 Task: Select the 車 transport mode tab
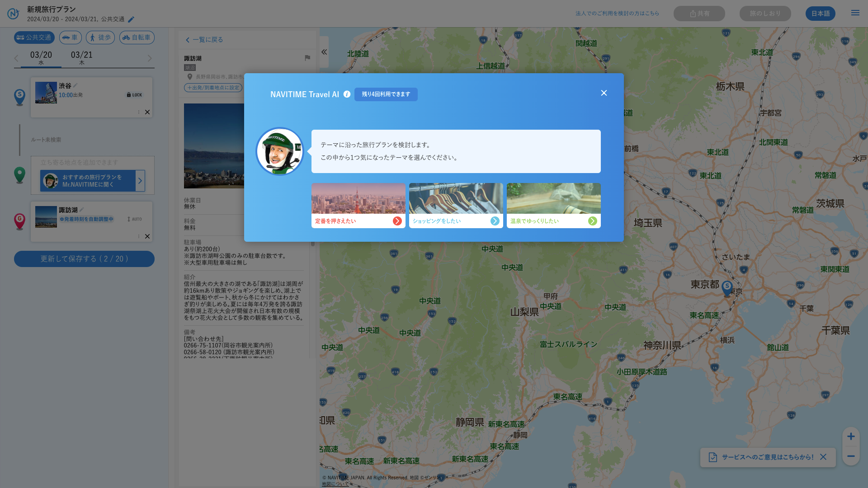coord(71,38)
